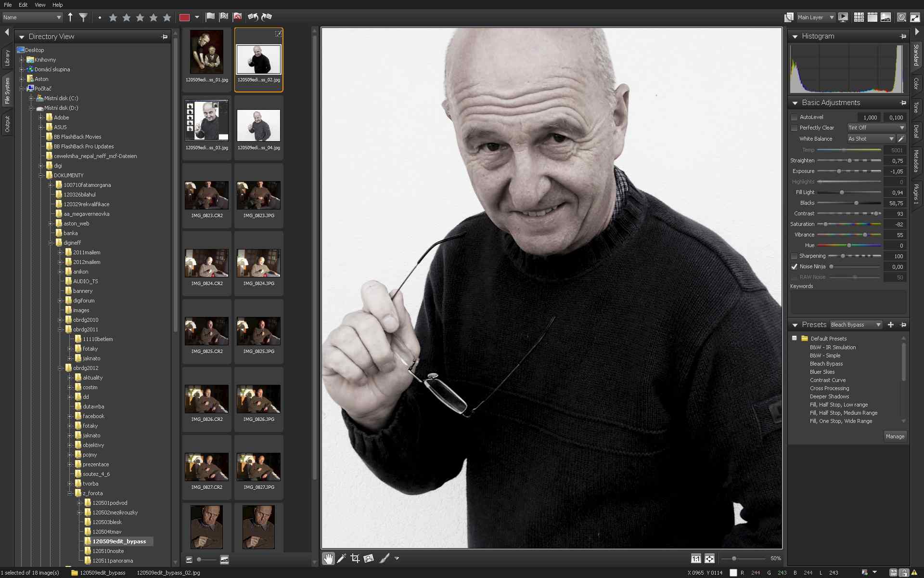This screenshot has height=578, width=924.
Task: Pick the eyedropper tool below the image
Action: pos(342,558)
